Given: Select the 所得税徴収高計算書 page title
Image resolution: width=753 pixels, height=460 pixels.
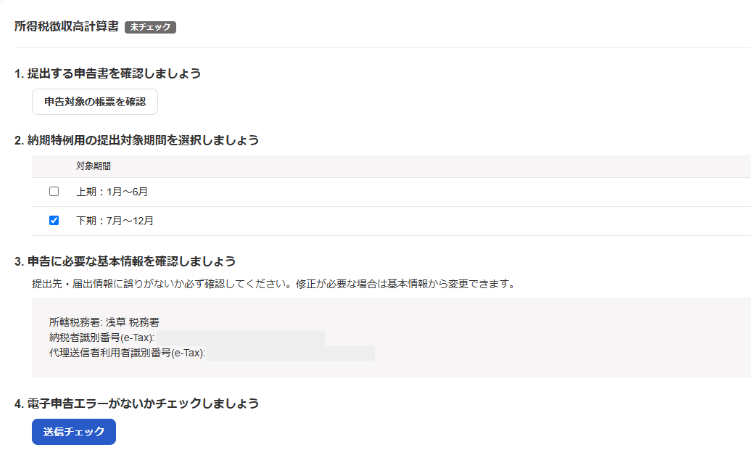Looking at the screenshot, I should (66, 26).
